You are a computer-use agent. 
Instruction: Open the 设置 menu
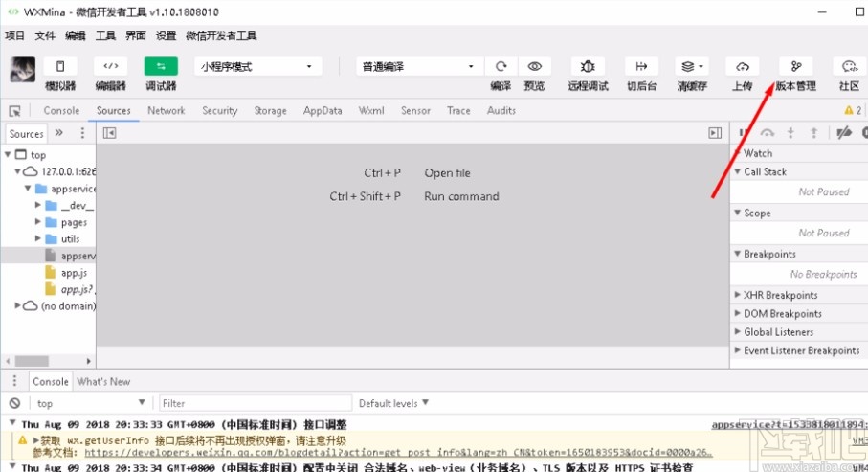pos(166,36)
